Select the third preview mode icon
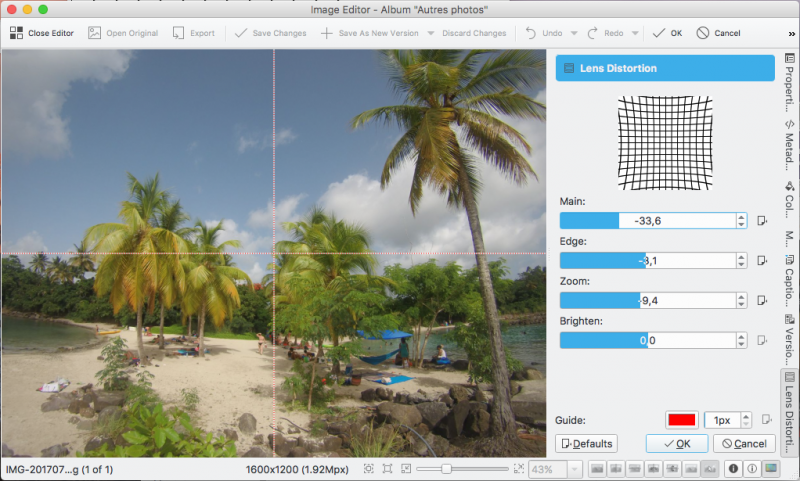This screenshot has height=481, width=800. click(635, 469)
